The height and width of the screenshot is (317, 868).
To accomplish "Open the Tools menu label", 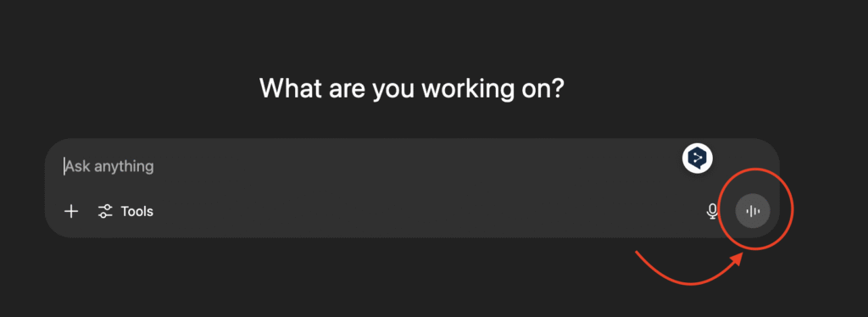I will point(136,211).
